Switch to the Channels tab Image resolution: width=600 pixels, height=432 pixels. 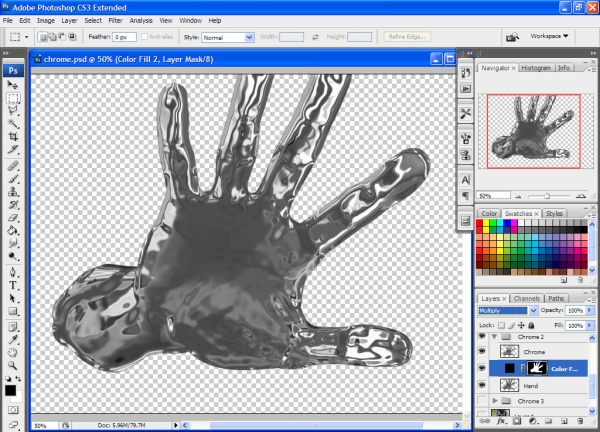tap(527, 298)
